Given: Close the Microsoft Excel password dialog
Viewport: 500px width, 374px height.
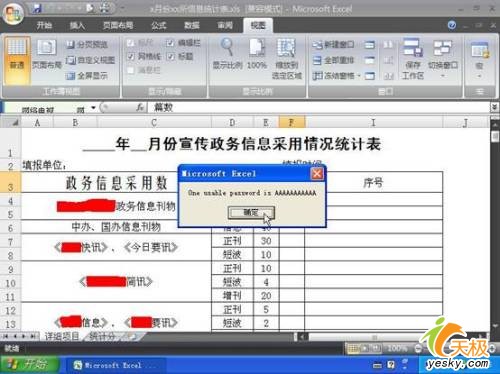Looking at the screenshot, I should (317, 174).
